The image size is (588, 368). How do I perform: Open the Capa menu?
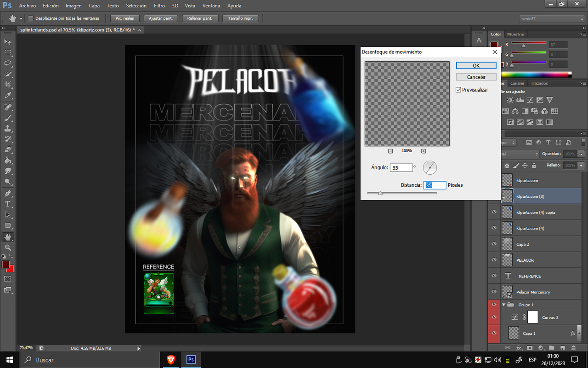(x=94, y=6)
